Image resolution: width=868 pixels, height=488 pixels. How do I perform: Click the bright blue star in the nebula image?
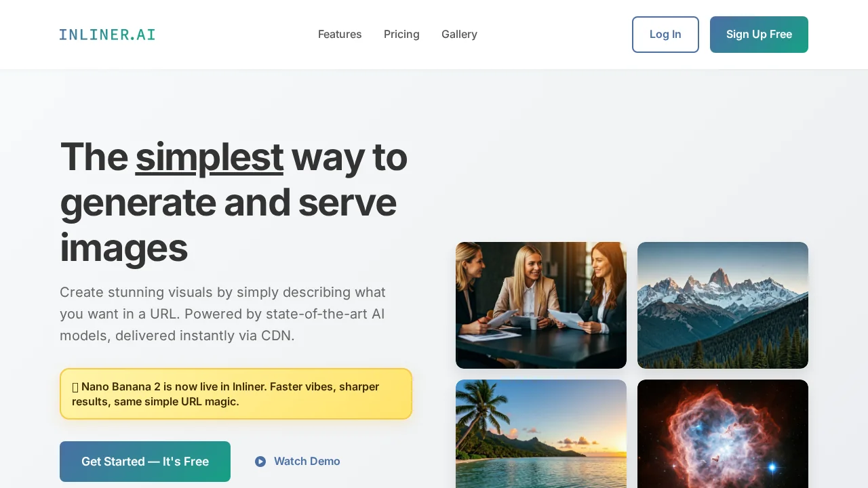772,467
